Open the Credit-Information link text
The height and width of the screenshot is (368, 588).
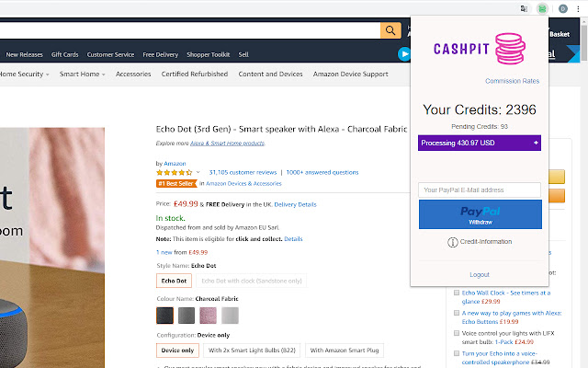[x=486, y=242]
